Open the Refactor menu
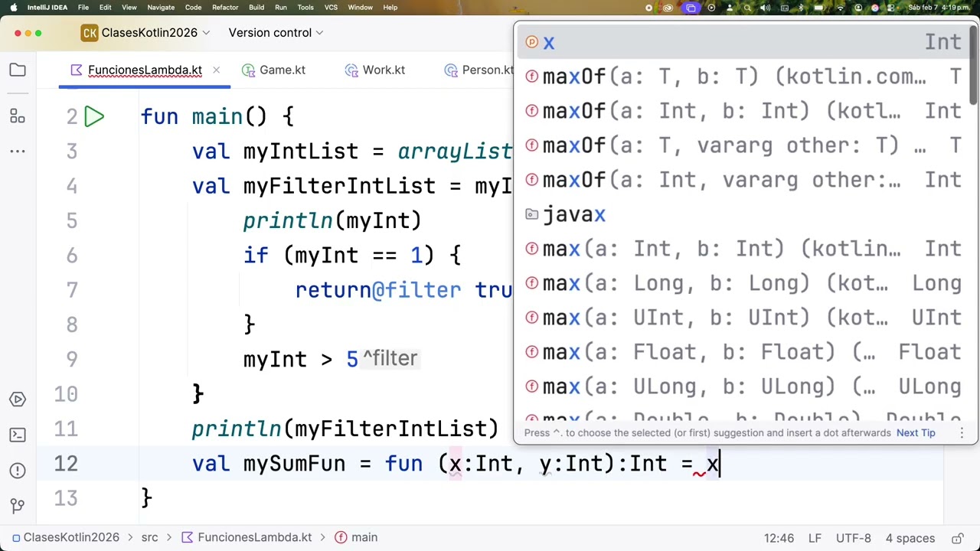980x551 pixels. pos(225,8)
